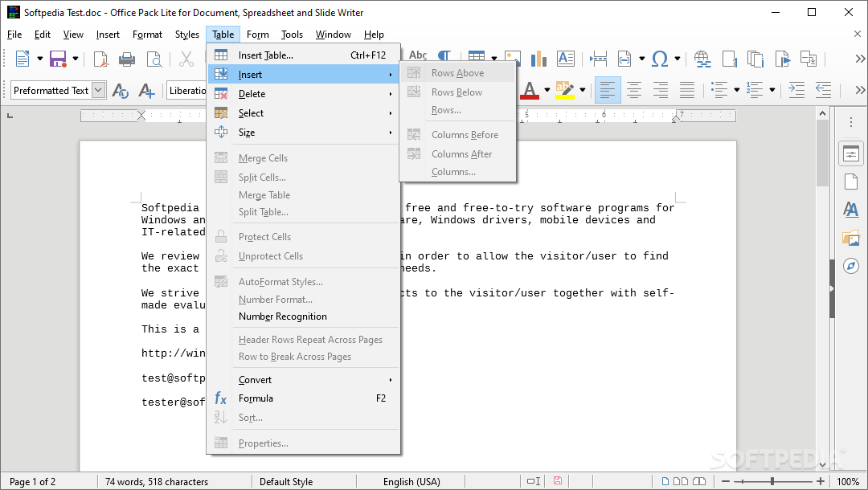Insert a page break icon
Viewport: 868px width, 490px height.
[599, 59]
